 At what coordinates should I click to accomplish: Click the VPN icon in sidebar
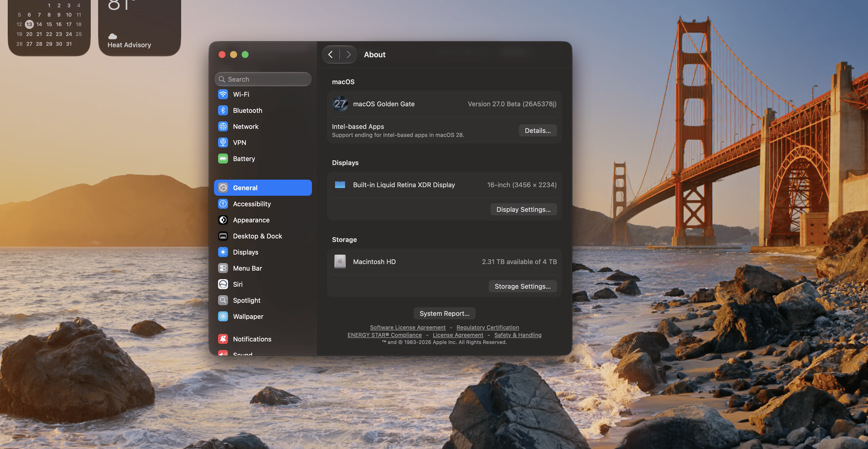pos(223,142)
